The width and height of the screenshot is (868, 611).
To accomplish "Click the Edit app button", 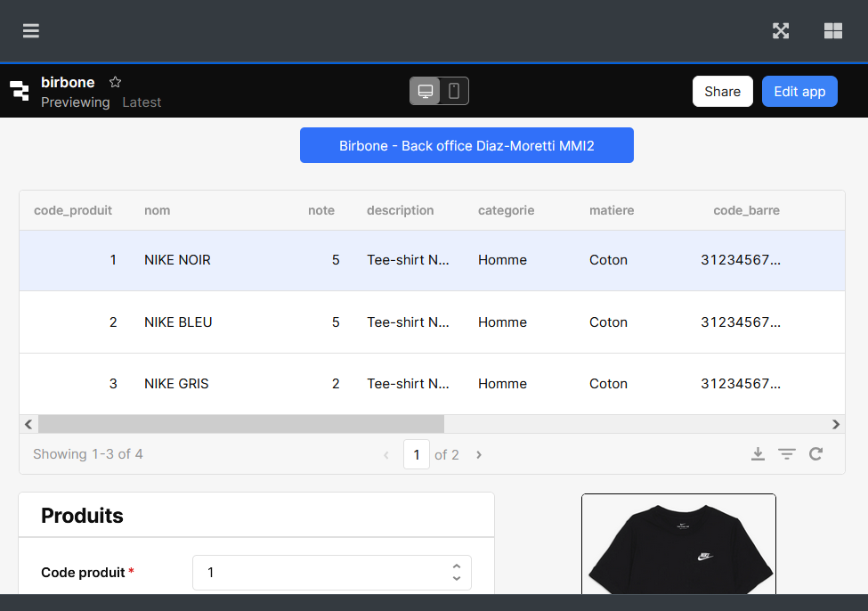I will pos(799,91).
